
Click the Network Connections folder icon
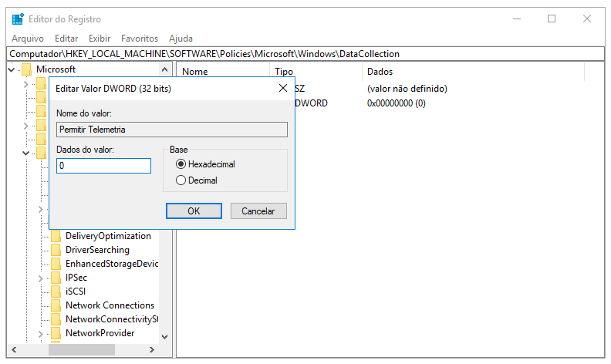[56, 305]
